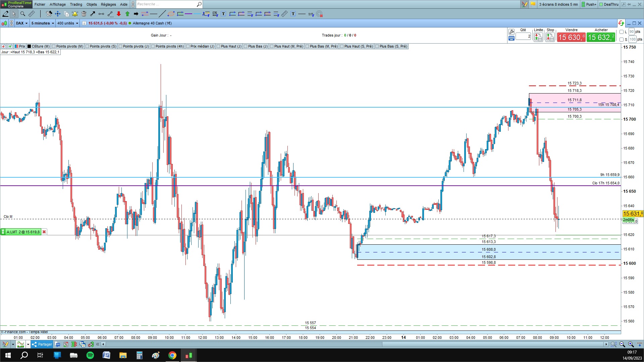Expand the 5 minutes timeframe dropdown

(43, 23)
